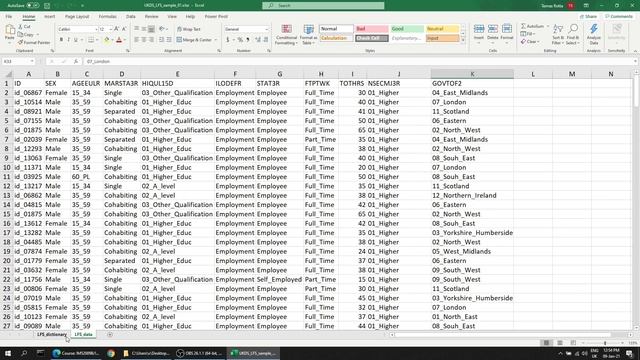Open Conditional Formatting menu
640x360 pixels.
[x=287, y=35]
